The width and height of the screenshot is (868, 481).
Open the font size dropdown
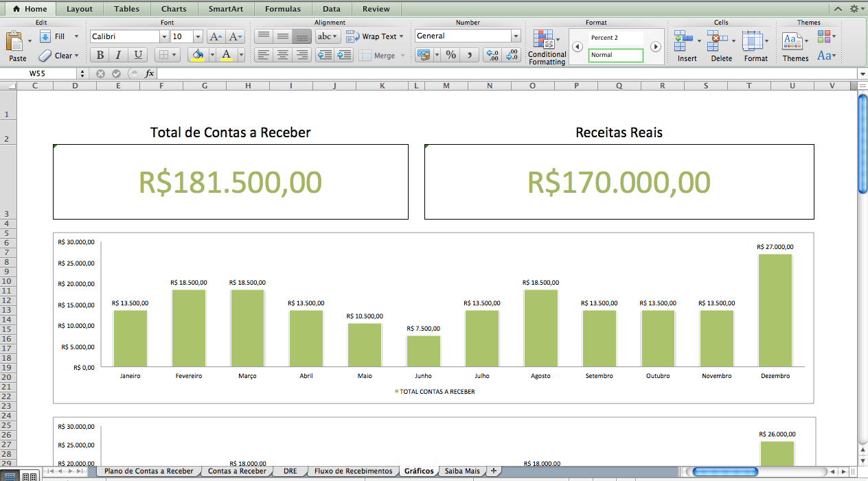click(x=197, y=36)
